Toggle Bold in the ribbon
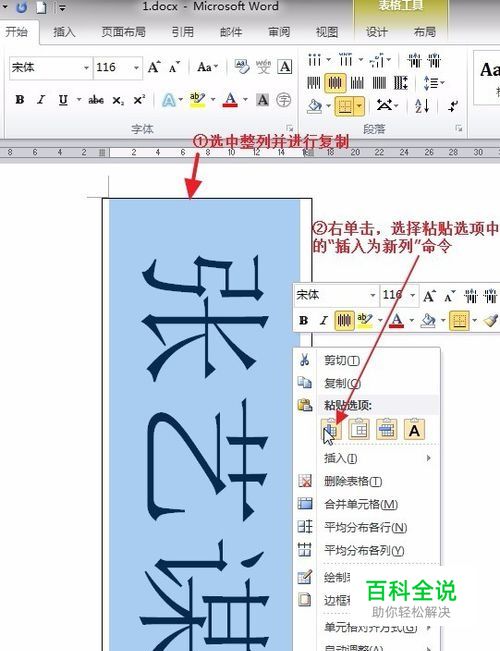This screenshot has width=500, height=651. (x=20, y=100)
